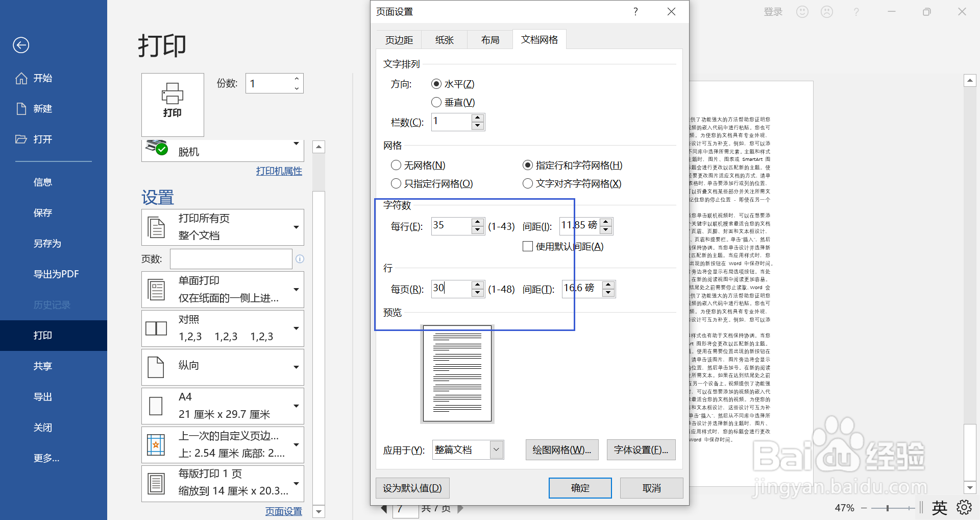Switch to the 纸张 tab

(x=444, y=39)
